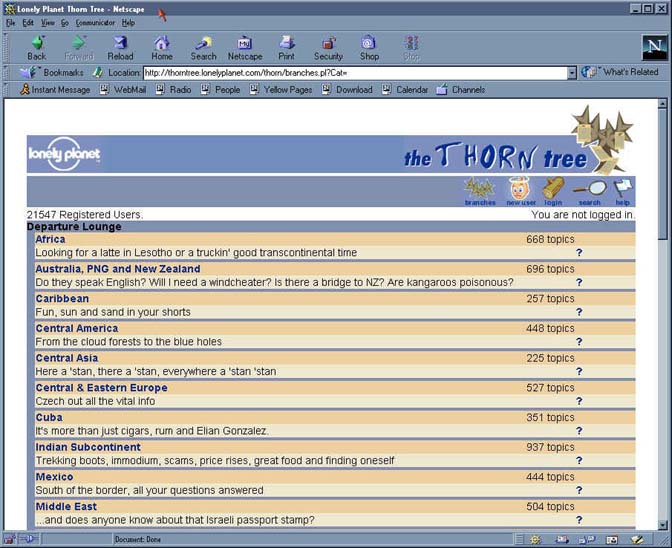Open Yellow Pages bookmark

point(281,90)
